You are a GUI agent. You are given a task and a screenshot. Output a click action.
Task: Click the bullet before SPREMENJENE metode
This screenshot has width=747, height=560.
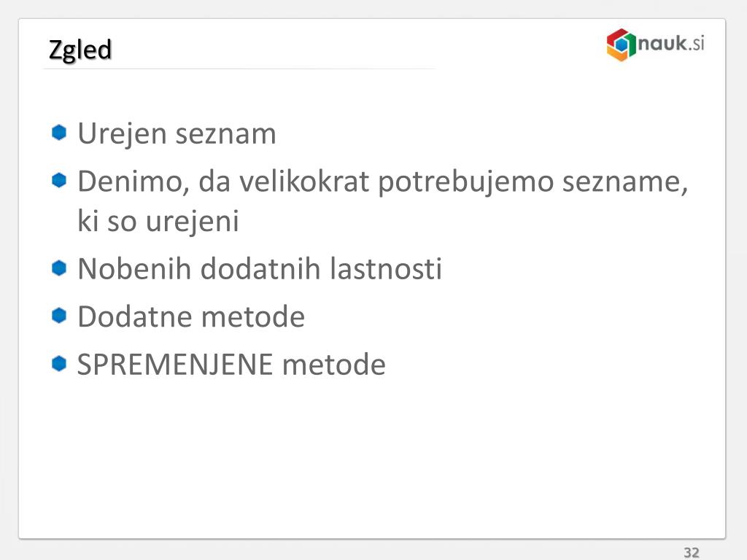59,363
